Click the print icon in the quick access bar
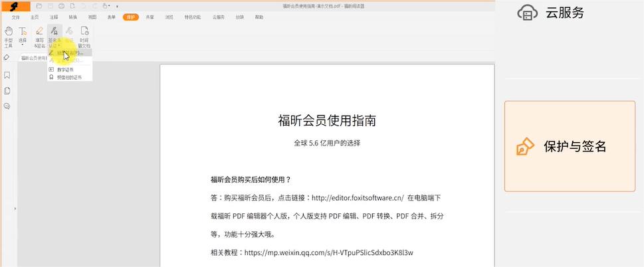This screenshot has width=644, height=267. (x=61, y=6)
